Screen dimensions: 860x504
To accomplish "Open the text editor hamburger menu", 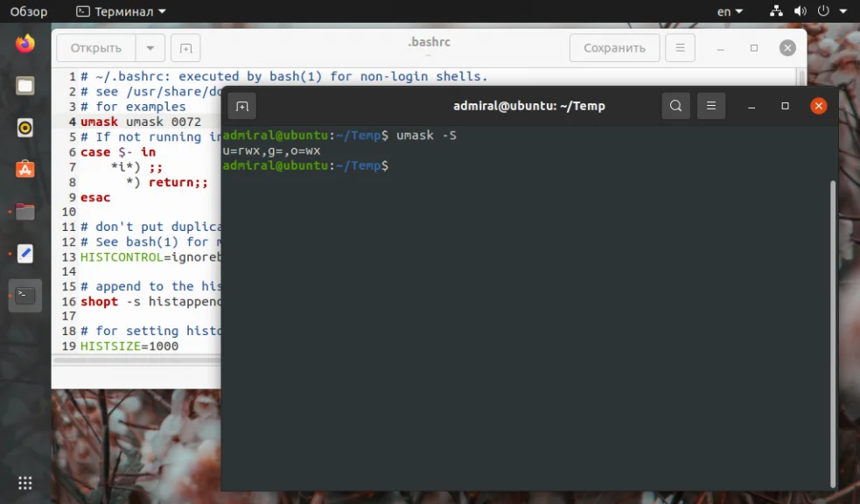I will pyautogui.click(x=680, y=48).
